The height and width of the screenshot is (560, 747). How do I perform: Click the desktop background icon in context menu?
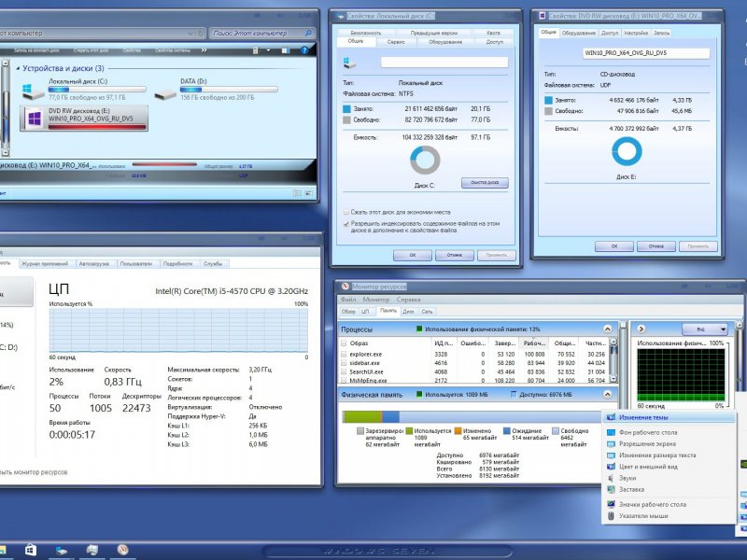pyautogui.click(x=611, y=432)
